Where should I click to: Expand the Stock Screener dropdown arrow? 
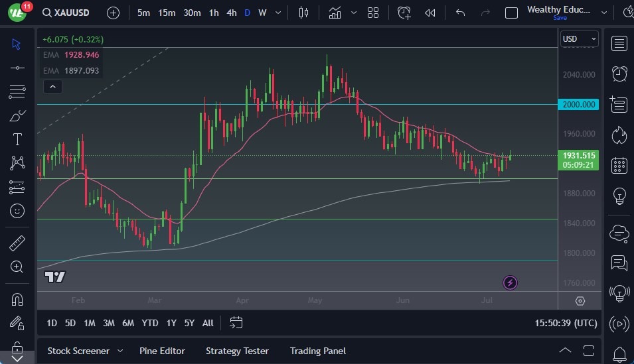120,351
